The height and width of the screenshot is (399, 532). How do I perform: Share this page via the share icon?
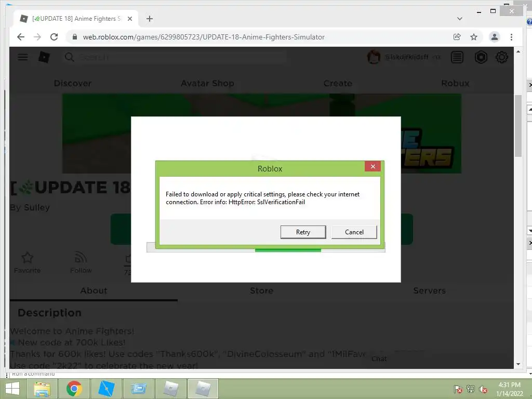click(x=457, y=37)
